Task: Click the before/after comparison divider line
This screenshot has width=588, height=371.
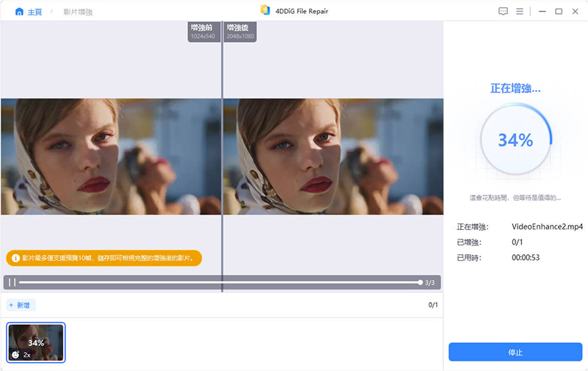Action: [222, 156]
